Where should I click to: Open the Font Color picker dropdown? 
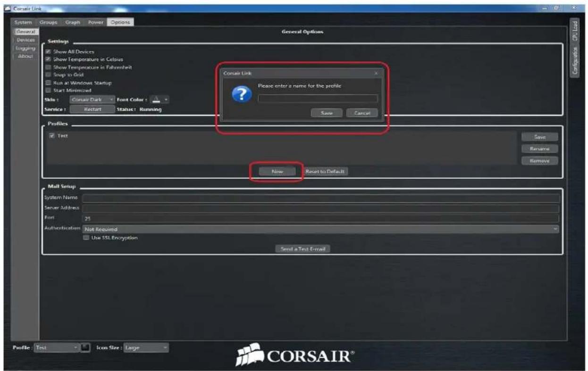160,100
